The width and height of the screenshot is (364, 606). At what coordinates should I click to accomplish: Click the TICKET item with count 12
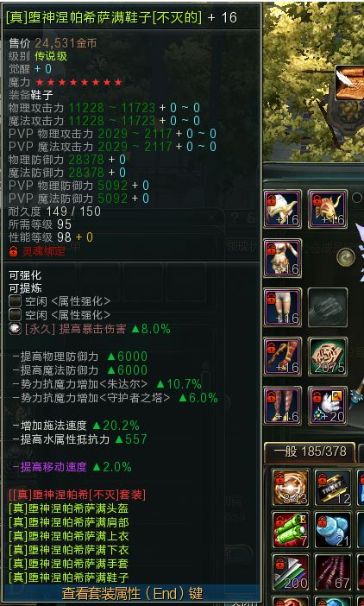tap(333, 488)
